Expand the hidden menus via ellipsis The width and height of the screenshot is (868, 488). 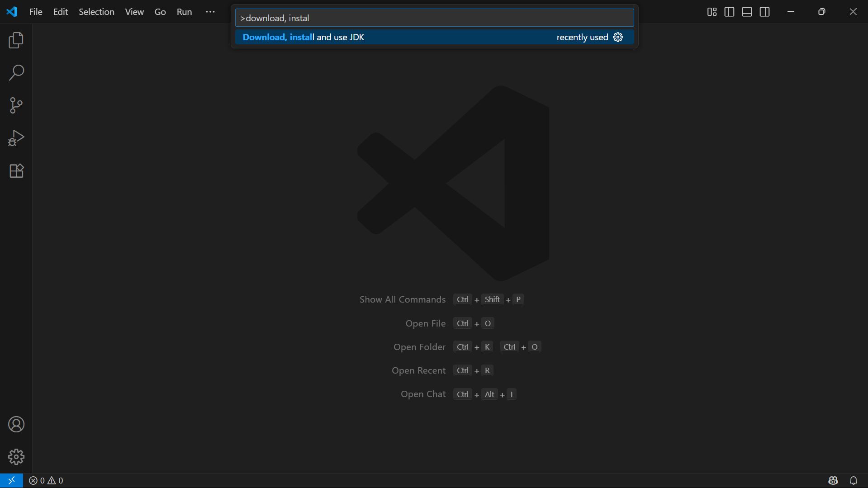point(210,12)
